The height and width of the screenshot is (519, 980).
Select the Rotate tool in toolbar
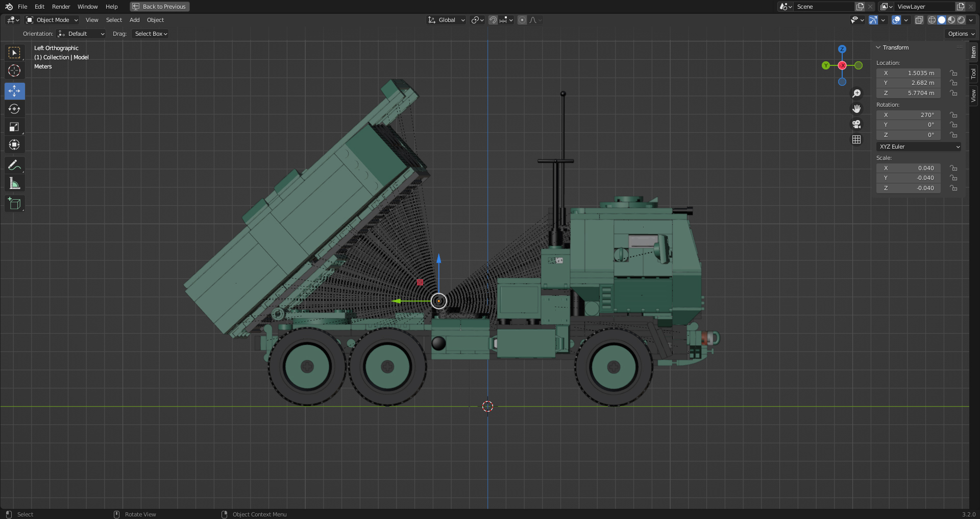14,109
